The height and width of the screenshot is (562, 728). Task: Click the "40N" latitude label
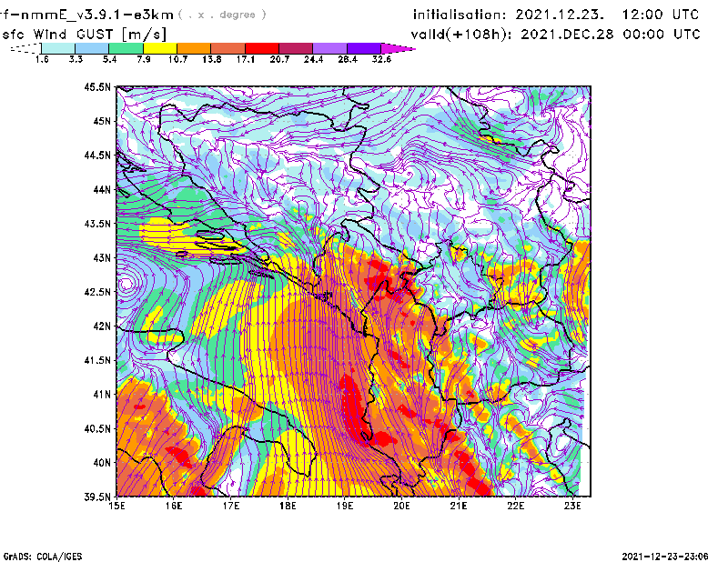tap(102, 463)
